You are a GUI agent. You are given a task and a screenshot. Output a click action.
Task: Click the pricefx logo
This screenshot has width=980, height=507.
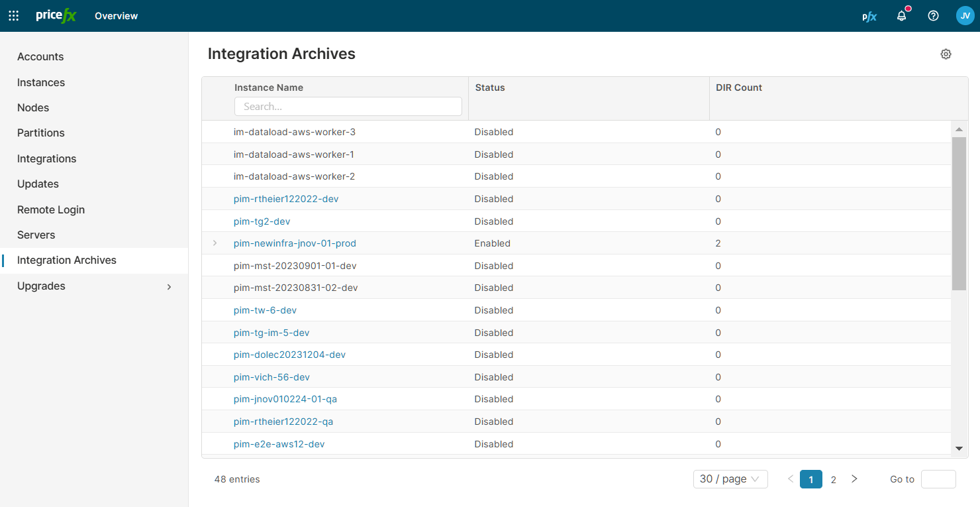56,15
